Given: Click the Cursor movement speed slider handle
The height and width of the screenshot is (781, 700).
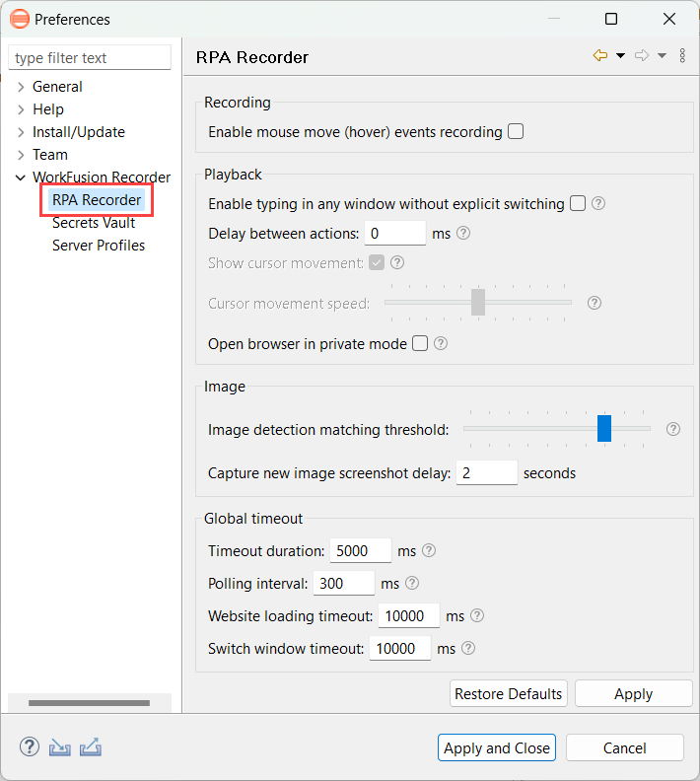Looking at the screenshot, I should [478, 302].
